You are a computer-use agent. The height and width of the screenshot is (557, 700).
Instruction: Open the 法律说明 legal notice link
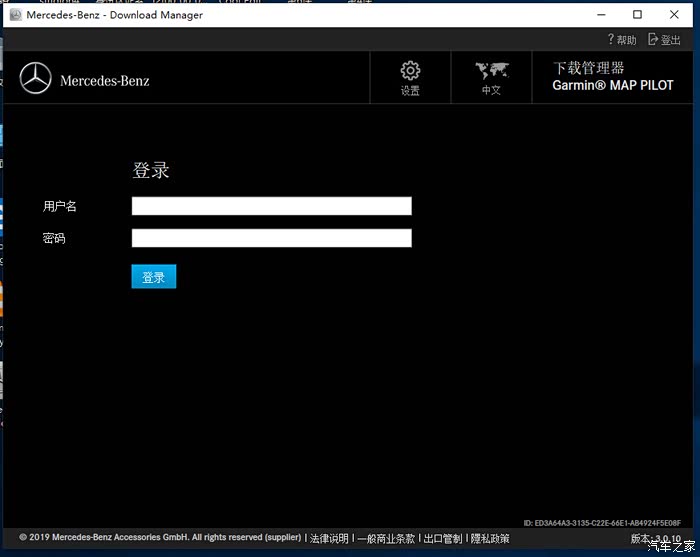(x=329, y=538)
